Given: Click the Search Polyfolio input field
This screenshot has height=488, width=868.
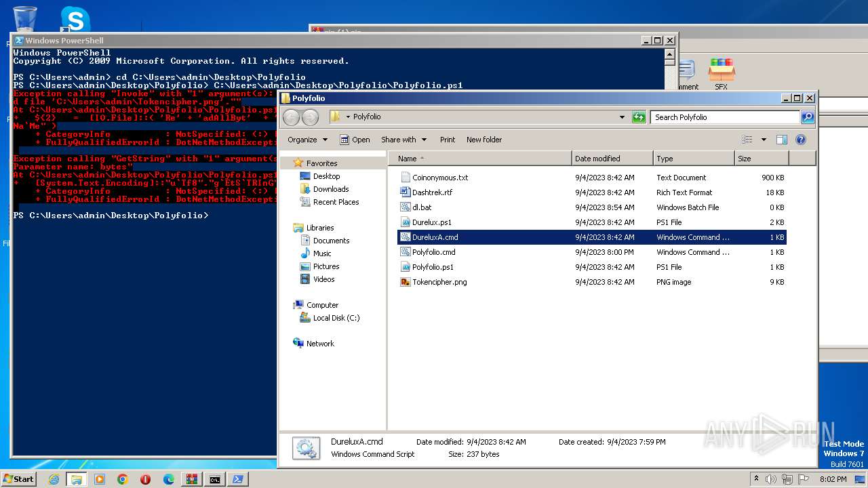Looking at the screenshot, I should 725,117.
